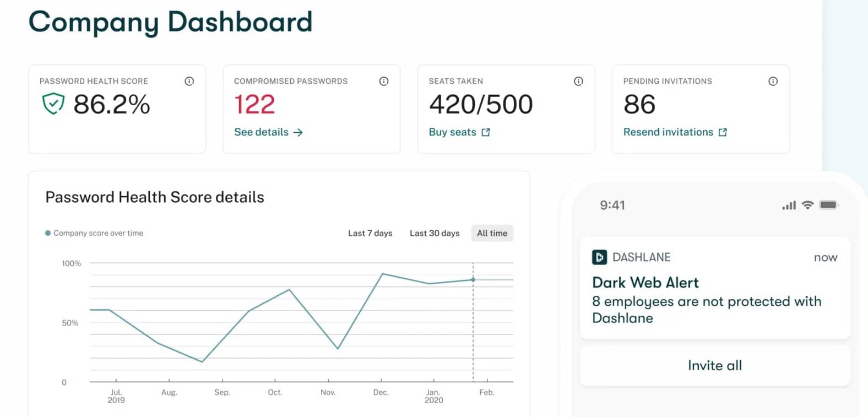Click the 100% y-axis label
The height and width of the screenshot is (417, 868).
[72, 263]
